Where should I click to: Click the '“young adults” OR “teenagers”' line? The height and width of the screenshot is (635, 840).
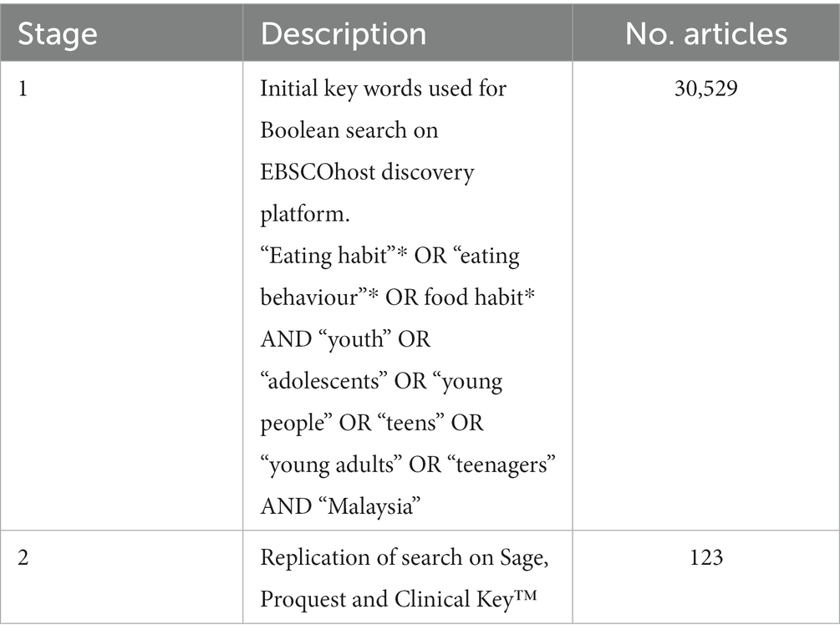(x=408, y=465)
